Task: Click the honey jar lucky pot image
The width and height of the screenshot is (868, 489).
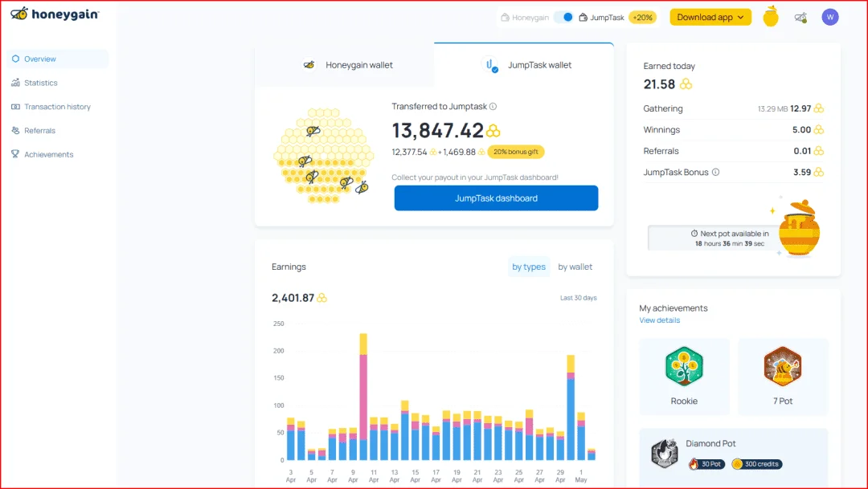Action: [799, 228]
